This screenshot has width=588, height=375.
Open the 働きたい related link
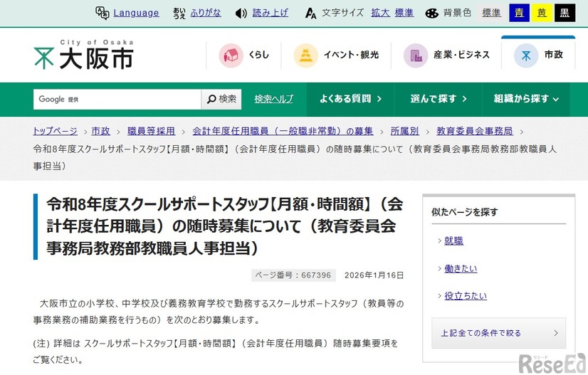tap(461, 268)
